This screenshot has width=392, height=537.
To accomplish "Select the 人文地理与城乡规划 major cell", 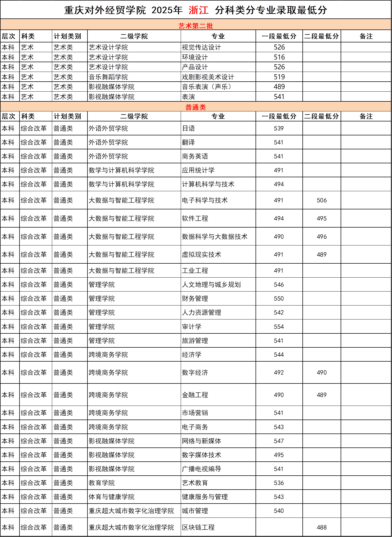I will pyautogui.click(x=211, y=285).
